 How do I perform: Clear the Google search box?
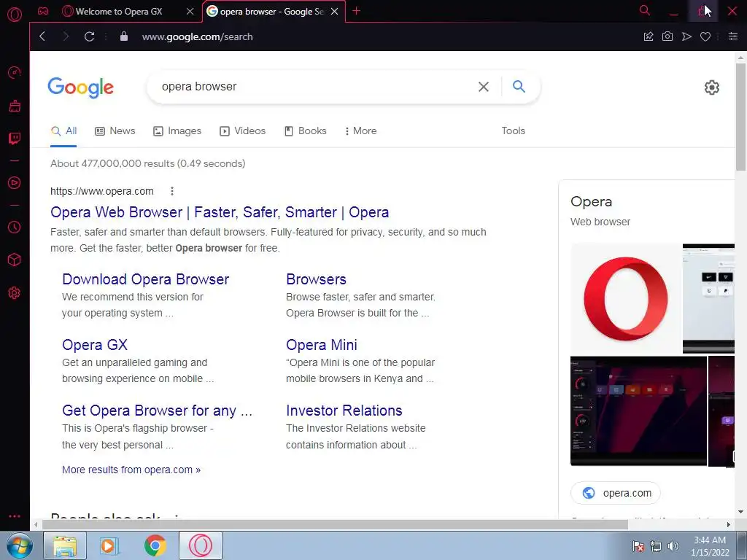tap(484, 87)
